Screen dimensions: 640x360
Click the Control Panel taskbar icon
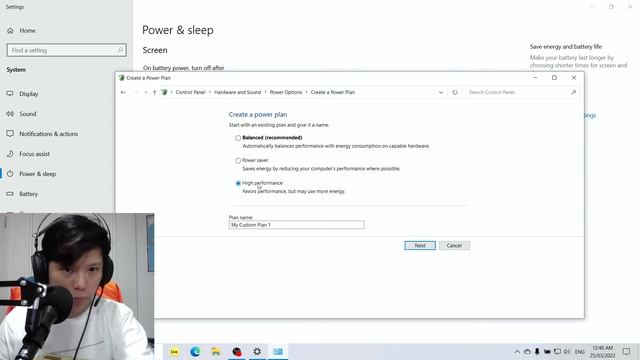tap(278, 351)
